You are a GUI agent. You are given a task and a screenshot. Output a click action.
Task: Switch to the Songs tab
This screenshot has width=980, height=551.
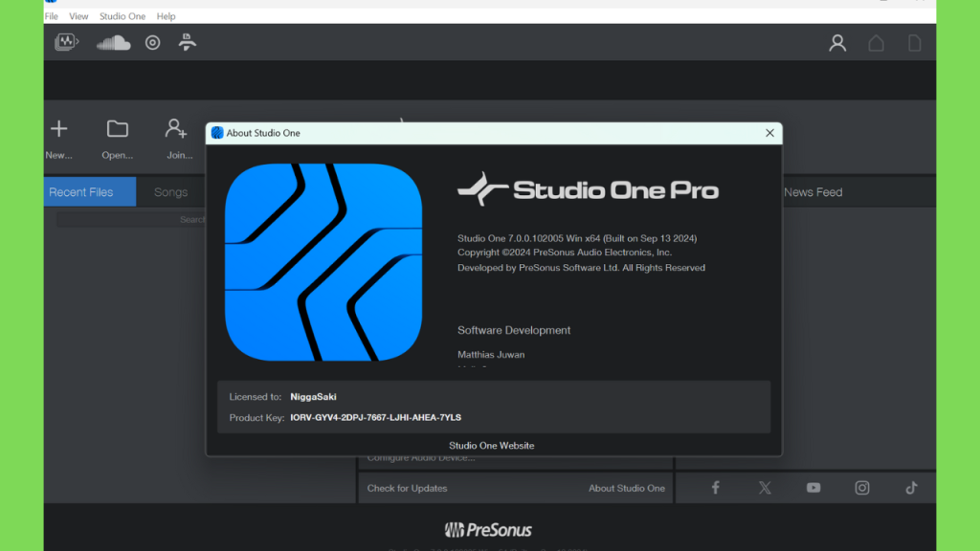[170, 191]
